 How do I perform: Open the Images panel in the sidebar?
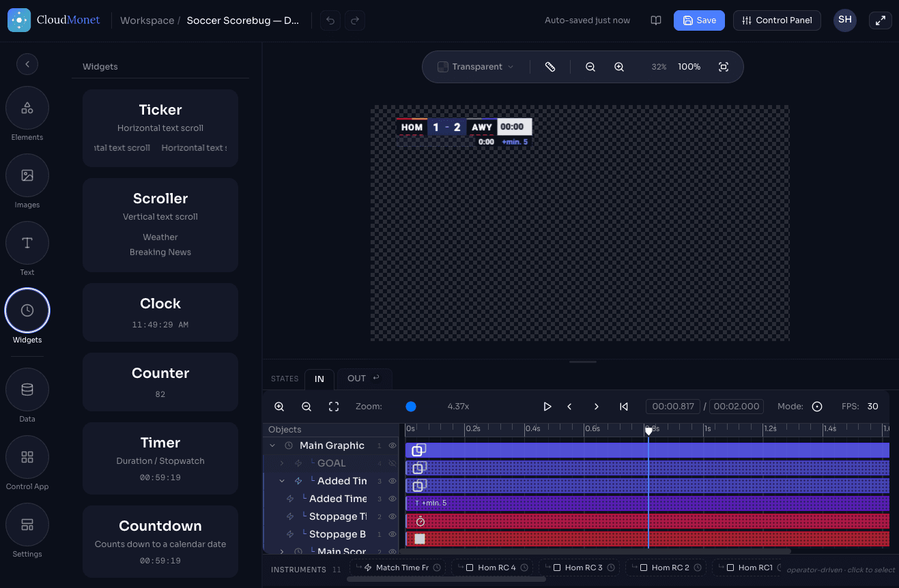pos(27,175)
